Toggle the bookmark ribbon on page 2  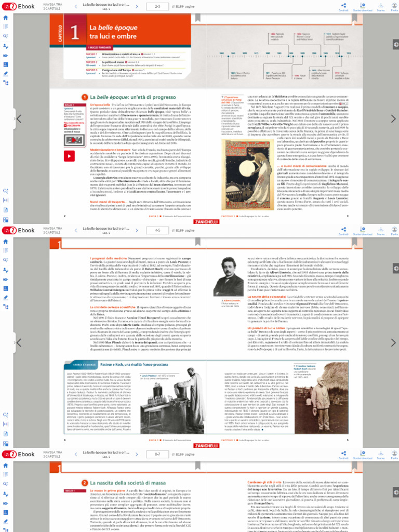197,18
